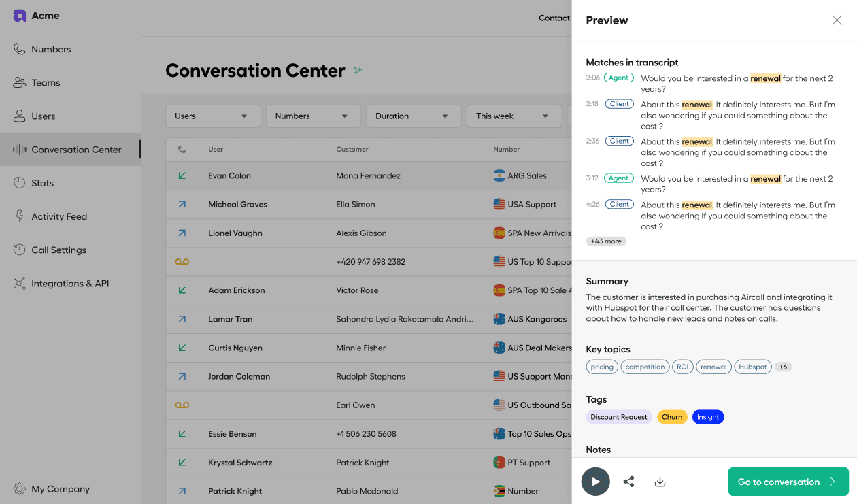Share the conversation preview

(x=628, y=481)
